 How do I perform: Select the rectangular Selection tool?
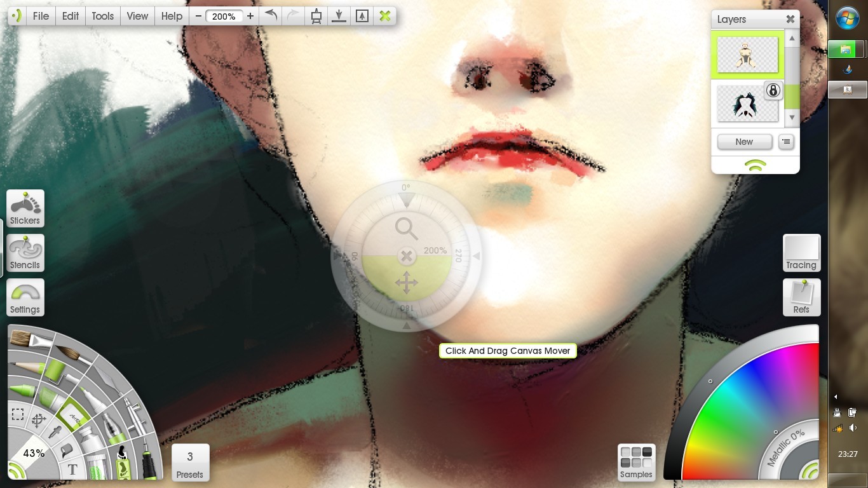18,414
